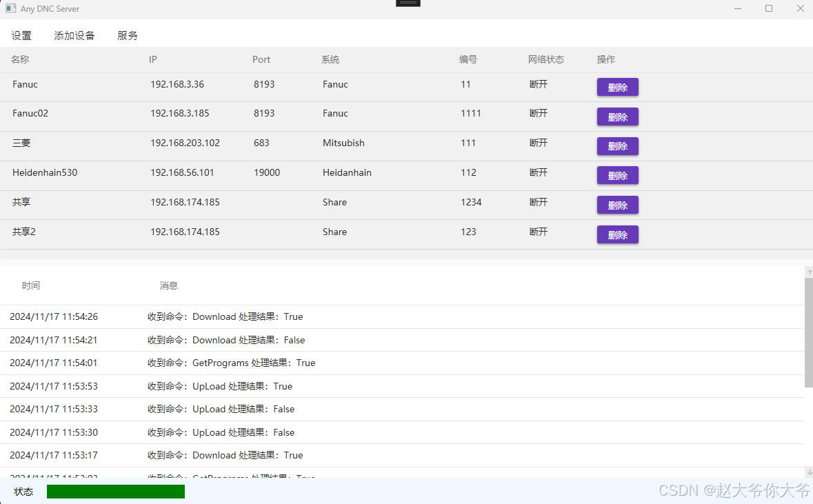Click the Any DNC Server app icon
The image size is (813, 504).
point(10,8)
